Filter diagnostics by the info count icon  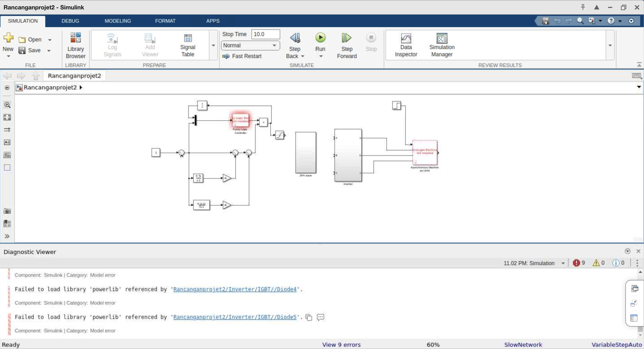click(x=616, y=263)
